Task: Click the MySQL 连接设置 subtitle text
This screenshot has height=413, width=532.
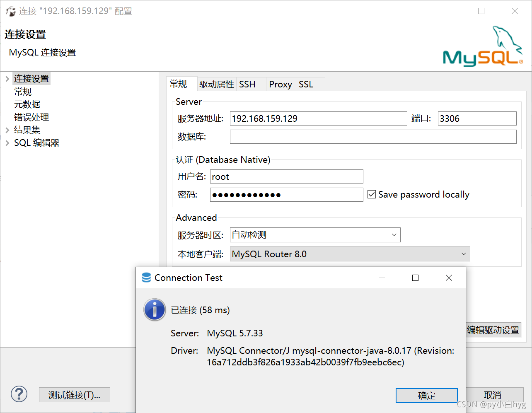Action: pyautogui.click(x=43, y=53)
